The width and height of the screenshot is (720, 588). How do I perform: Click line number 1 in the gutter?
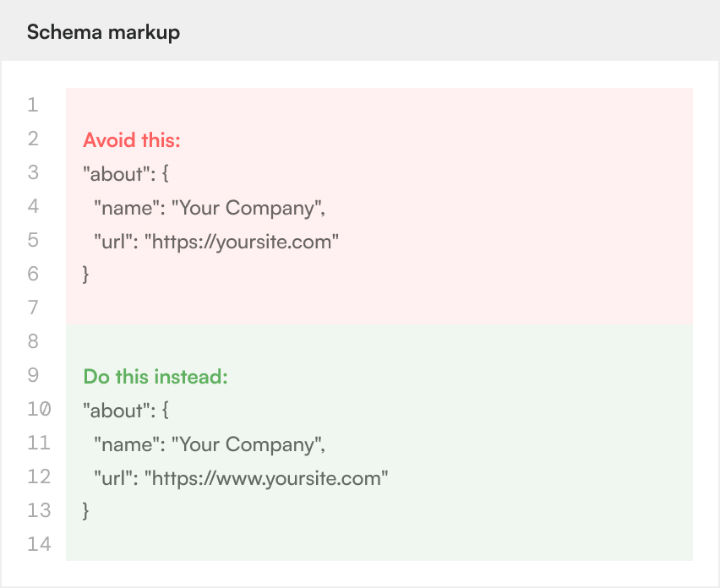pos(33,105)
